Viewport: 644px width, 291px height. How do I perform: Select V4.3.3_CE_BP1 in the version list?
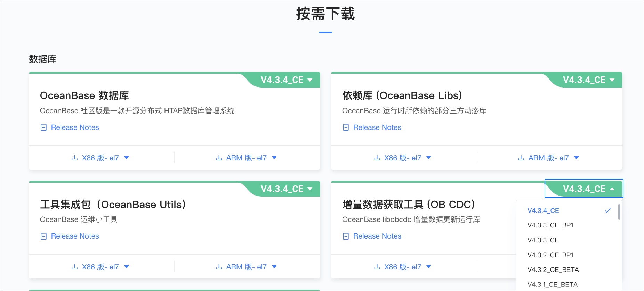[x=569, y=225]
